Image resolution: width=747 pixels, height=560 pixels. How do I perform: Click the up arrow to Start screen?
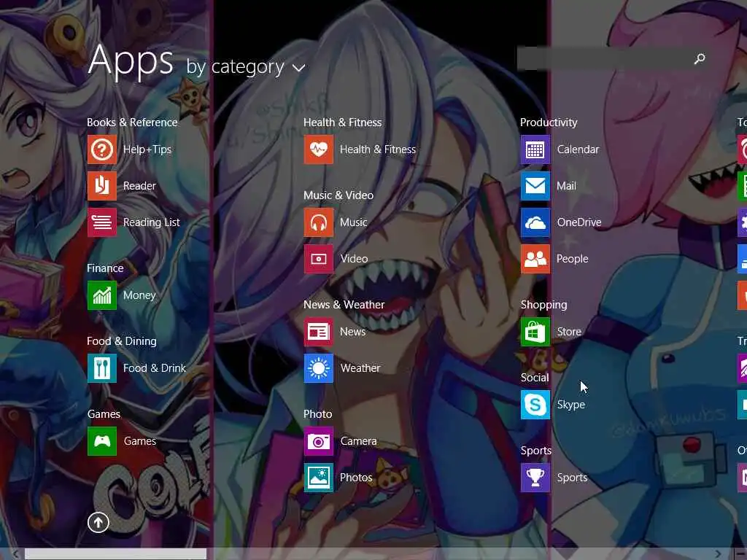(98, 522)
